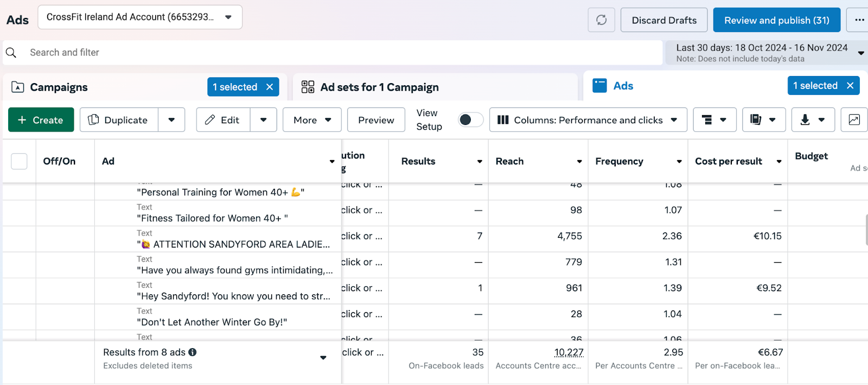Click the green Create button
868x385 pixels.
pos(41,120)
